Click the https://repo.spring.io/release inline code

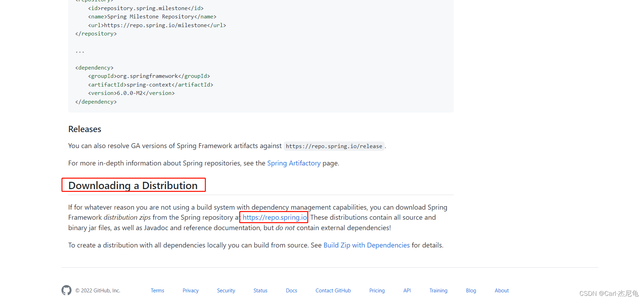(334, 146)
